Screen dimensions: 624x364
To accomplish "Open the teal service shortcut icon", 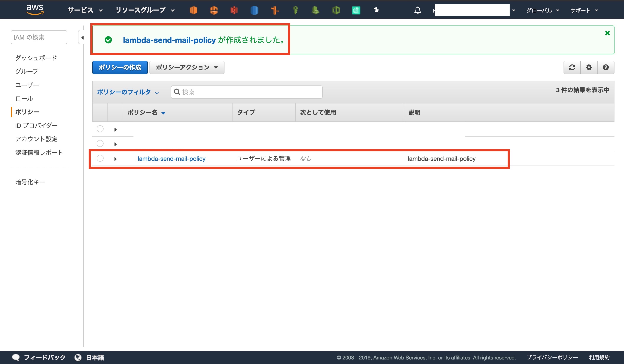I will (x=356, y=10).
